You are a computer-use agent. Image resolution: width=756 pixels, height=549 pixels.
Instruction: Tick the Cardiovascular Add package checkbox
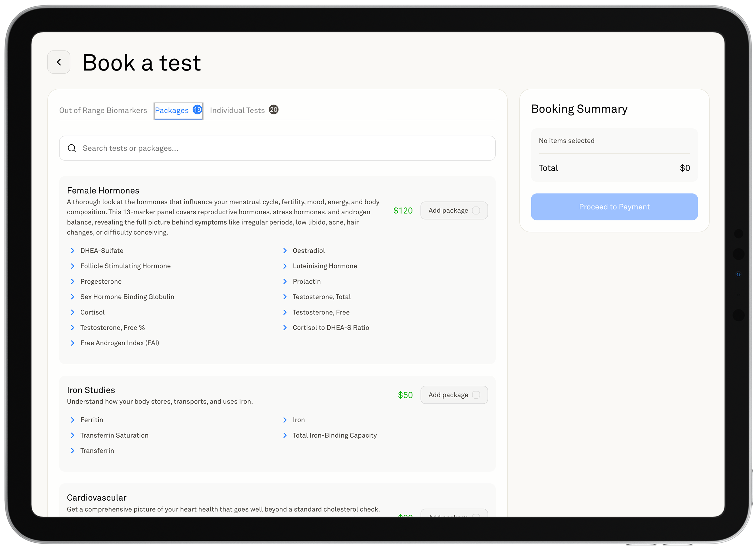(476, 515)
